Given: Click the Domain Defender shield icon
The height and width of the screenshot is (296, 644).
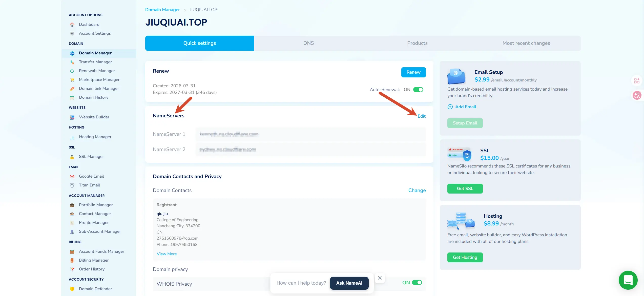Looking at the screenshot, I should [x=72, y=289].
